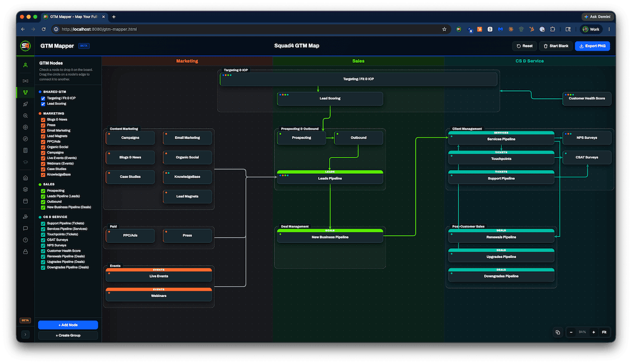Click the magnifier search sidebar icon
Image resolution: width=632 pixels, height=364 pixels.
point(25,115)
